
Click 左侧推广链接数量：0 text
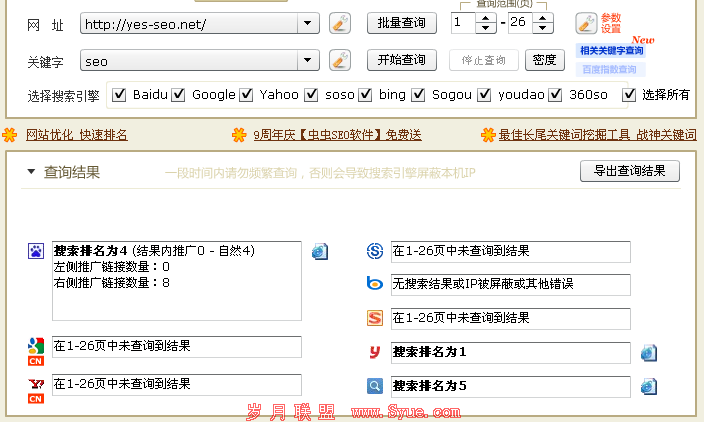[x=112, y=267]
